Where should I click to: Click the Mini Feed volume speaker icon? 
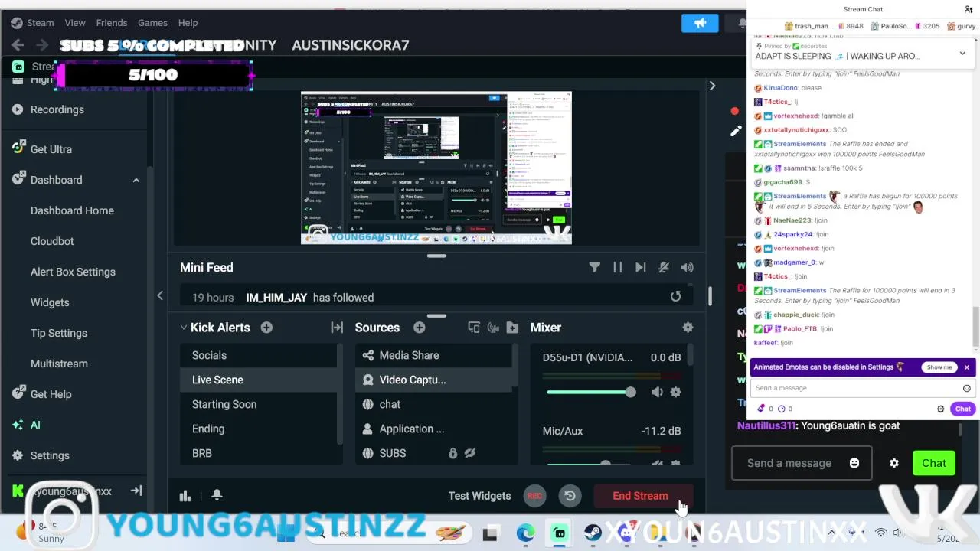[687, 267]
